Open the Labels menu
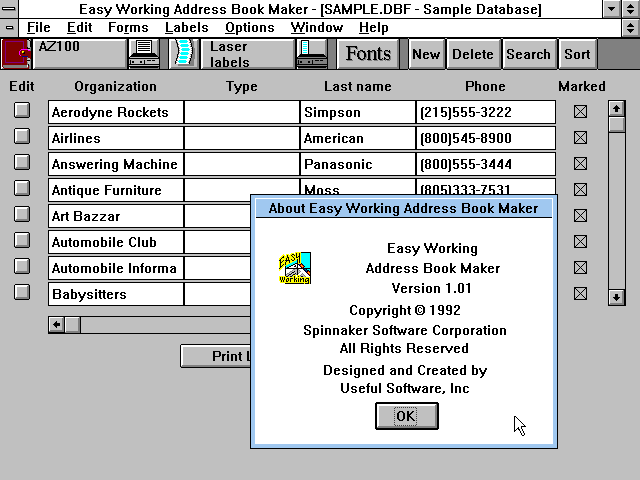640x480 pixels. (187, 28)
